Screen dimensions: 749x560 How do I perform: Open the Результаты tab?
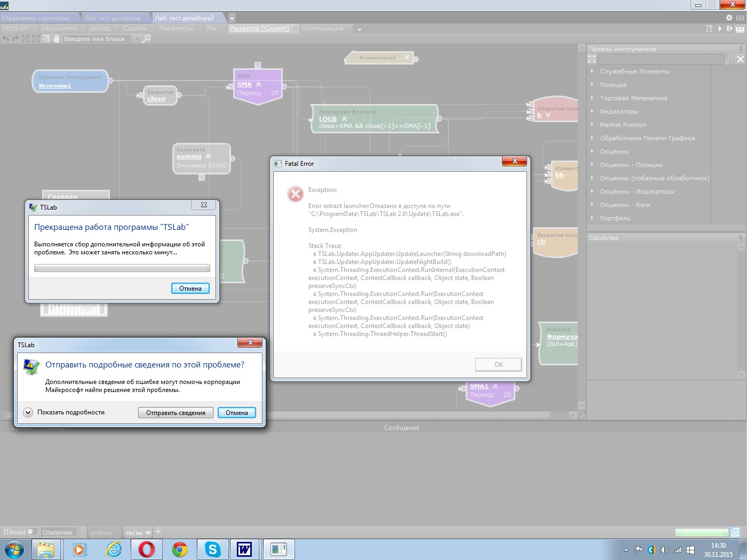[59, 28]
